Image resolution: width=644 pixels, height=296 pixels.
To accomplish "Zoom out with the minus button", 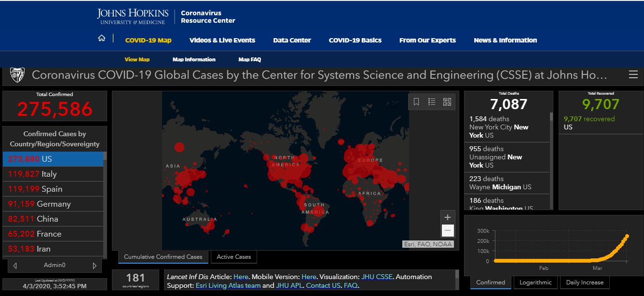I will (x=448, y=230).
